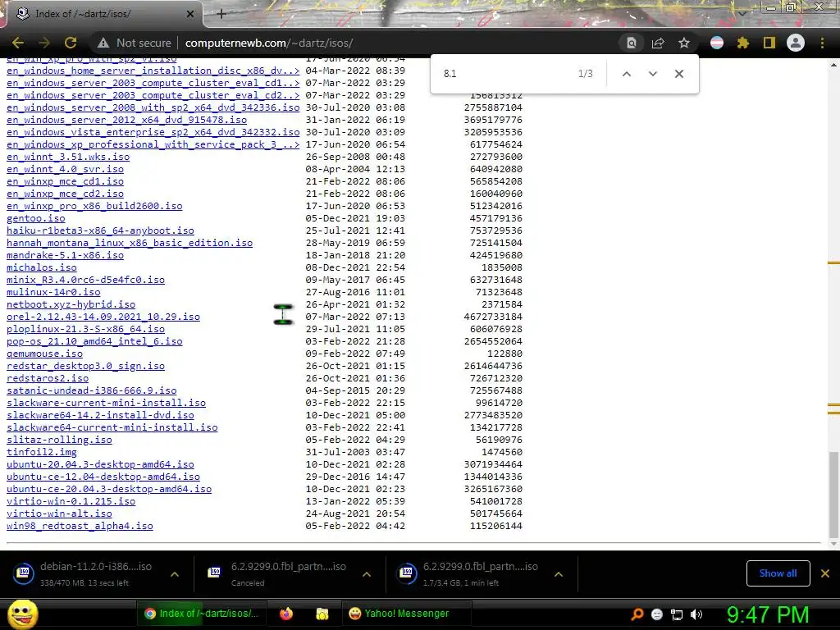Download en_winnt_4.0_svr.iso

[65, 169]
